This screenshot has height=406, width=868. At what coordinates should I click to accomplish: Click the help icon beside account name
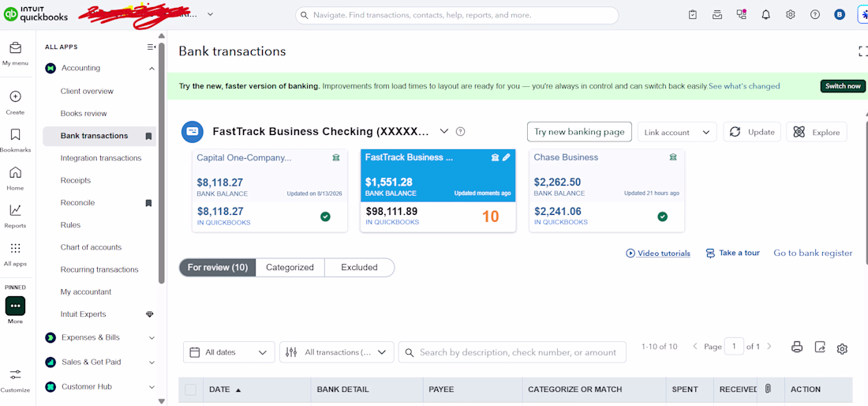tap(460, 132)
